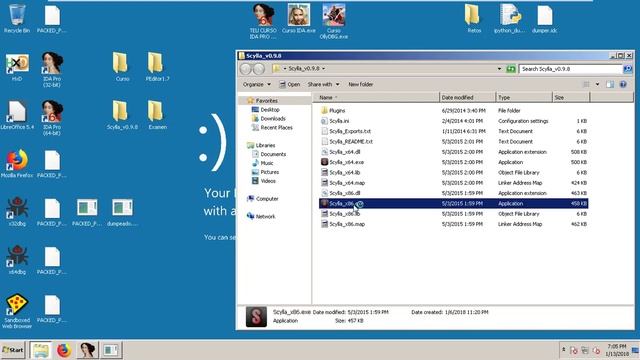Click the address bar refresh button
Viewport: 640px width, 360px height.
tap(511, 69)
